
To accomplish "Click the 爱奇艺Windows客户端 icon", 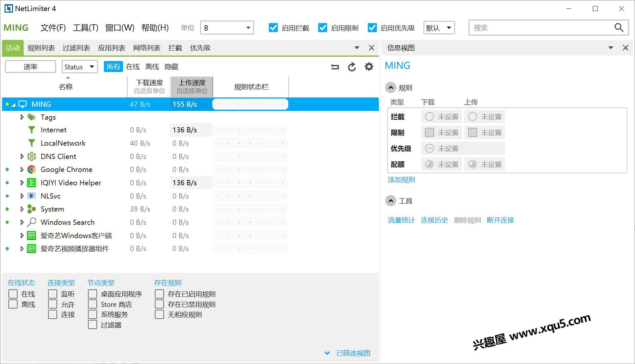I will point(31,236).
